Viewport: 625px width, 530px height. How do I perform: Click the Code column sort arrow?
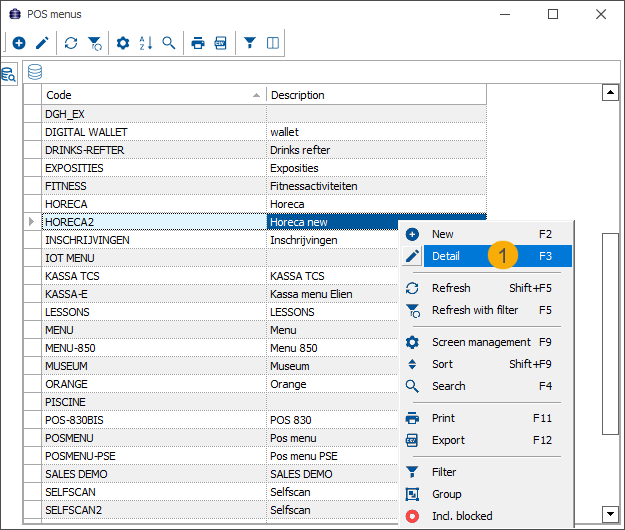[257, 96]
